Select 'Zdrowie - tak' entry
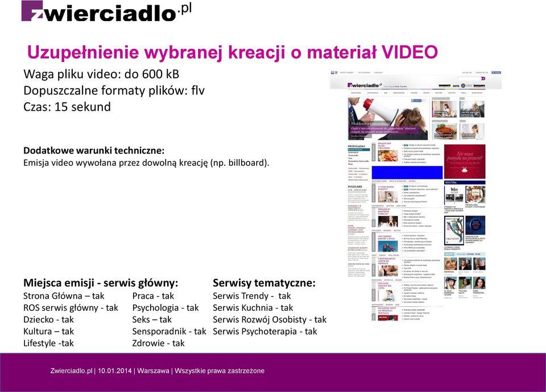The height and width of the screenshot is (392, 546). [x=159, y=343]
